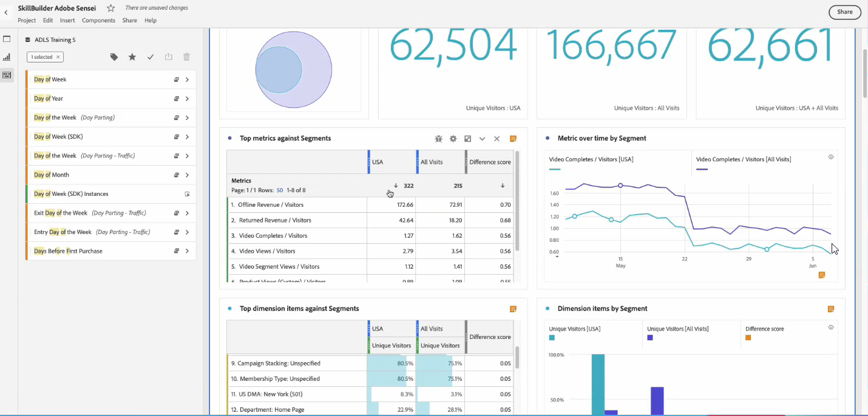
Task: Open settings gear on Top metrics visualization
Action: coord(453,138)
